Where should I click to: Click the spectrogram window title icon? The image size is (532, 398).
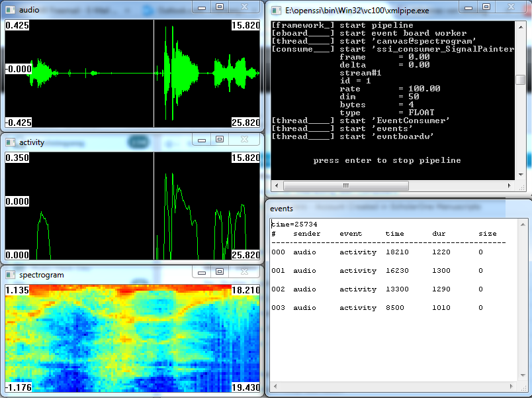(11, 274)
